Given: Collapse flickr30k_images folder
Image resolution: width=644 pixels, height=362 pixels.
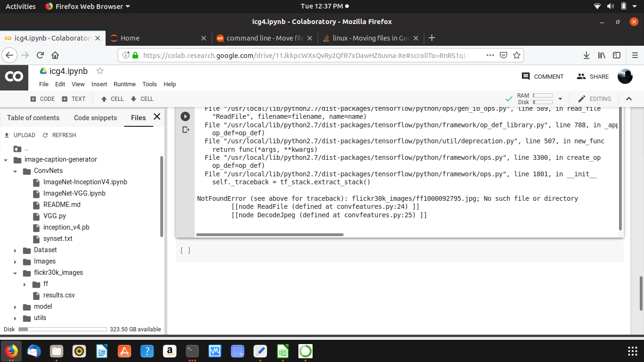Looking at the screenshot, I should (x=16, y=273).
